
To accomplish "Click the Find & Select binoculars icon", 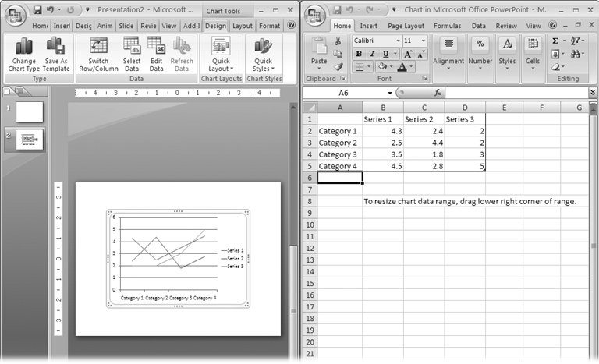I will click(x=575, y=54).
